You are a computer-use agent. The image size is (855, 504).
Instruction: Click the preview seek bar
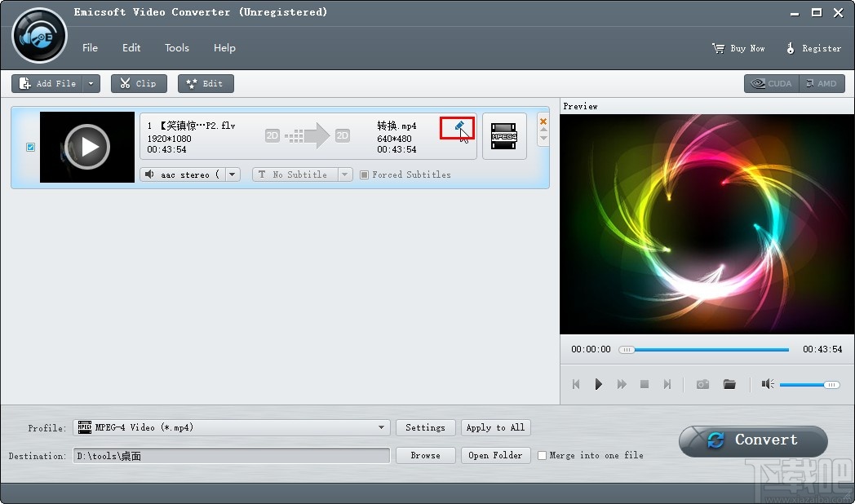[x=704, y=350]
